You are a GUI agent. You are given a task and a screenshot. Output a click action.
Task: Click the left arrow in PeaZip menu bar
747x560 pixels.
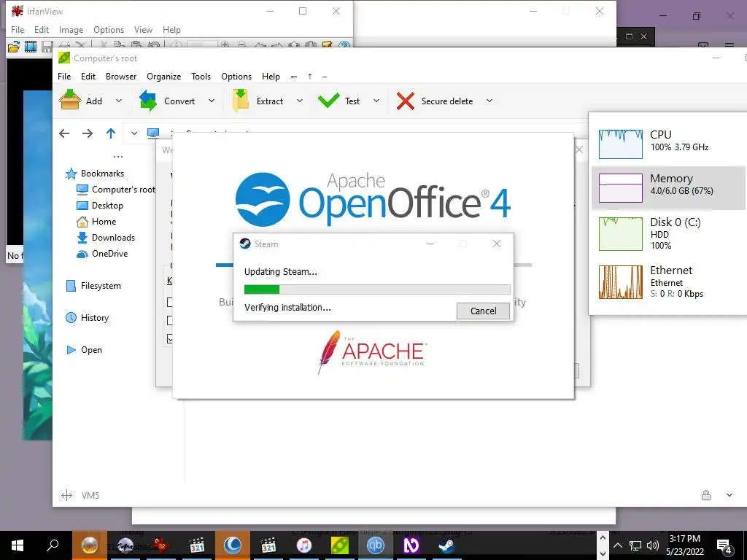[x=294, y=76]
